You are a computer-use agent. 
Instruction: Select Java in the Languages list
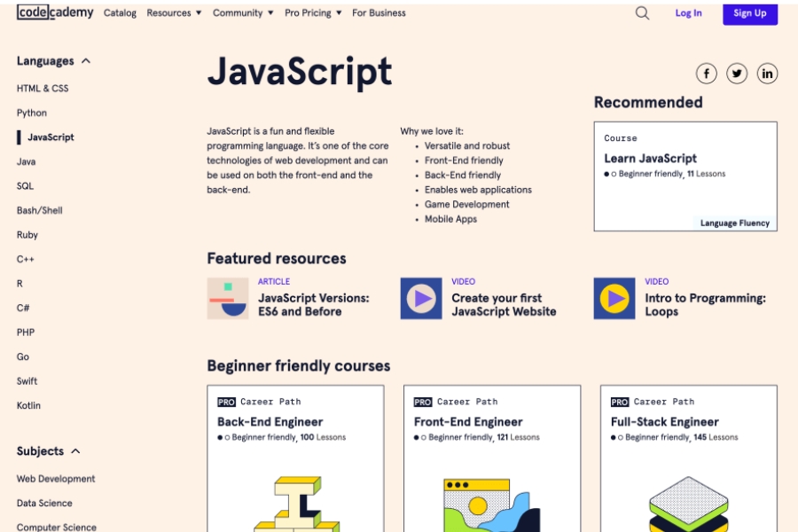pyautogui.click(x=26, y=162)
